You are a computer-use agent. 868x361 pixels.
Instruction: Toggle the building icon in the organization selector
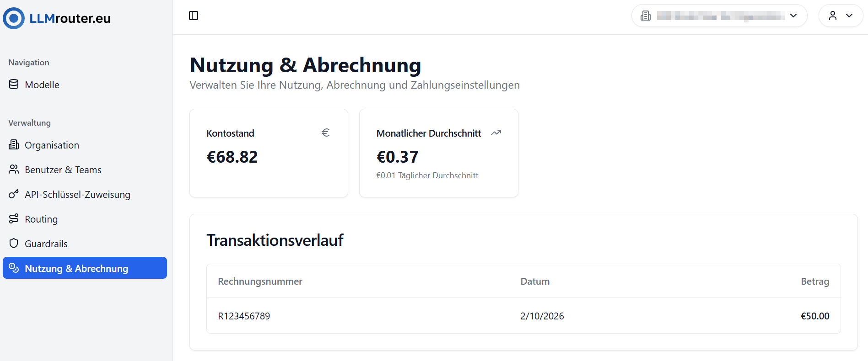click(646, 15)
